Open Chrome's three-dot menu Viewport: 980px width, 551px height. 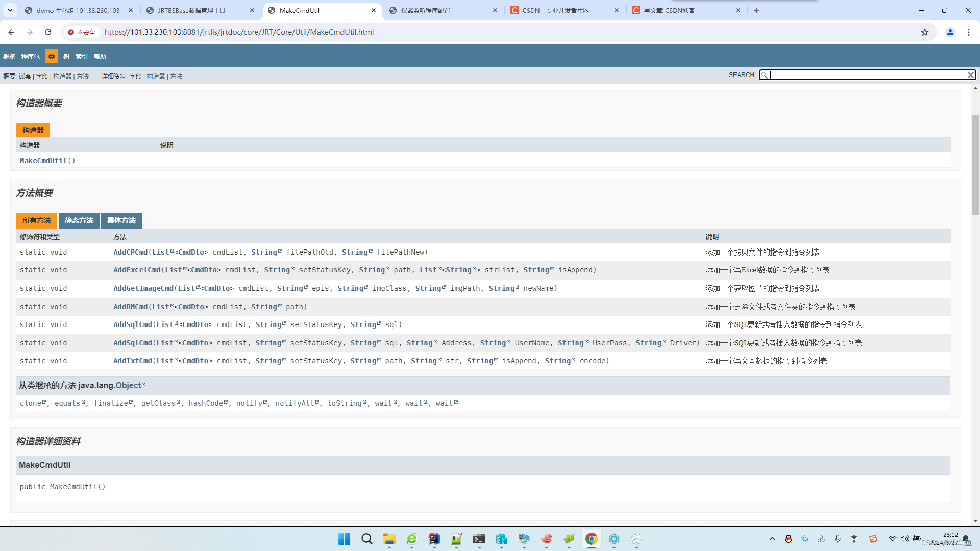click(969, 32)
